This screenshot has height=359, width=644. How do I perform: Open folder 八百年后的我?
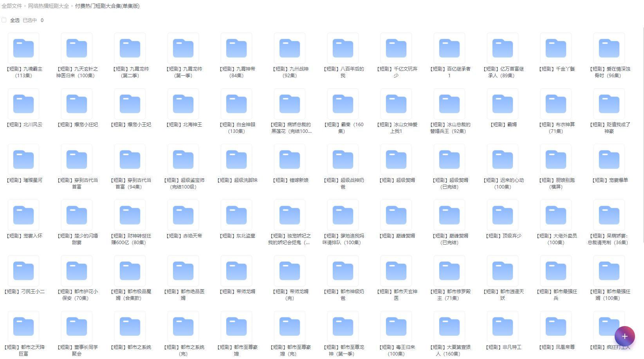[343, 48]
